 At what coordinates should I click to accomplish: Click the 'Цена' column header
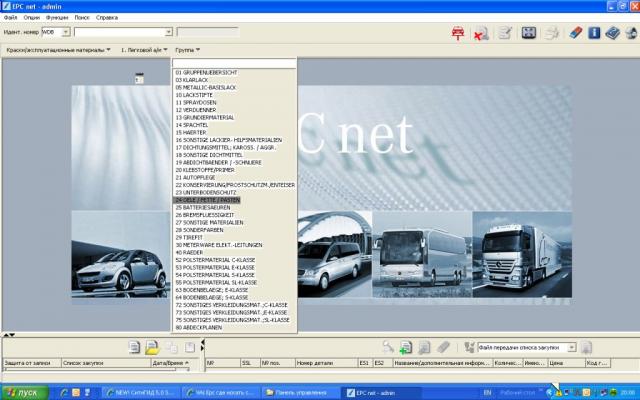point(566,362)
